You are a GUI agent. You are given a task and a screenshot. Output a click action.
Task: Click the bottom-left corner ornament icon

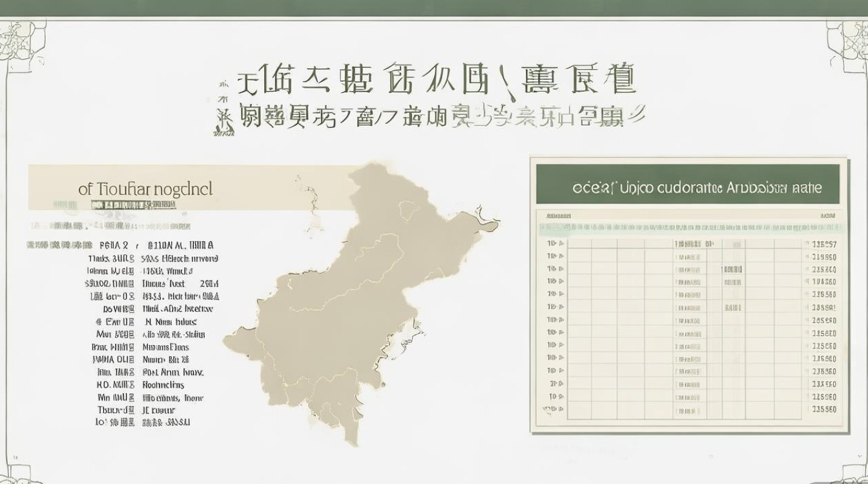pos(13,474)
